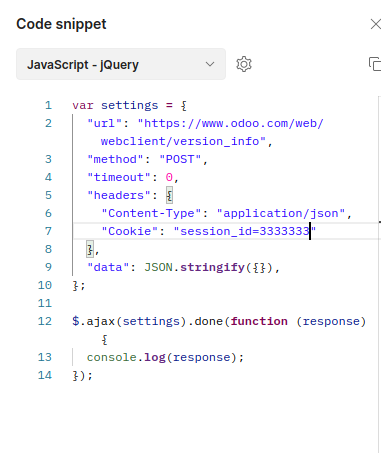This screenshot has width=381, height=453.
Task: Click the "application/json" string value
Action: (x=281, y=213)
